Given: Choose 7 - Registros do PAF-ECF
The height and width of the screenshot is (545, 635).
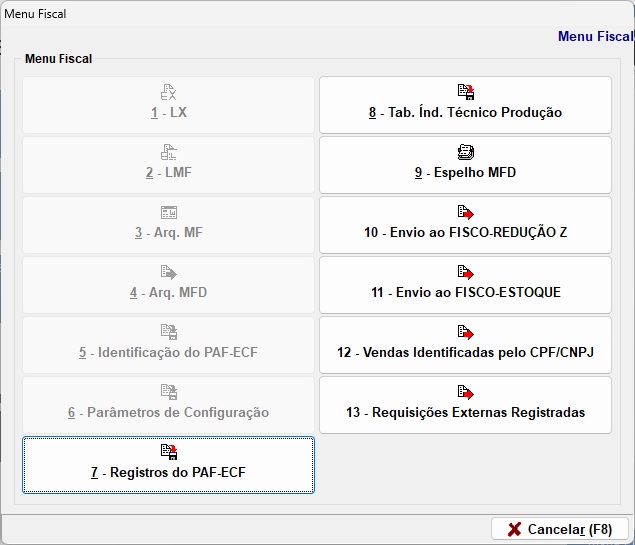Looking at the screenshot, I should pos(168,465).
